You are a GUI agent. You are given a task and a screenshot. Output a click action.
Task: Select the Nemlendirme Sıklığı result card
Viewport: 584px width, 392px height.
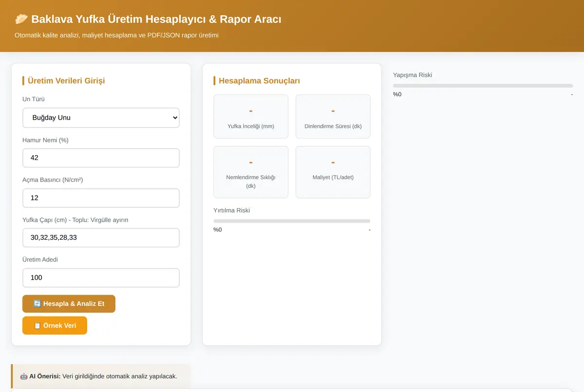click(251, 172)
